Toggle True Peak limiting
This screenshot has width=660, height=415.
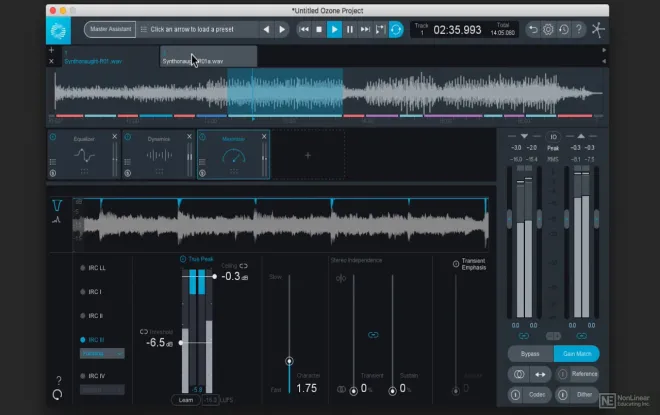coord(183,259)
